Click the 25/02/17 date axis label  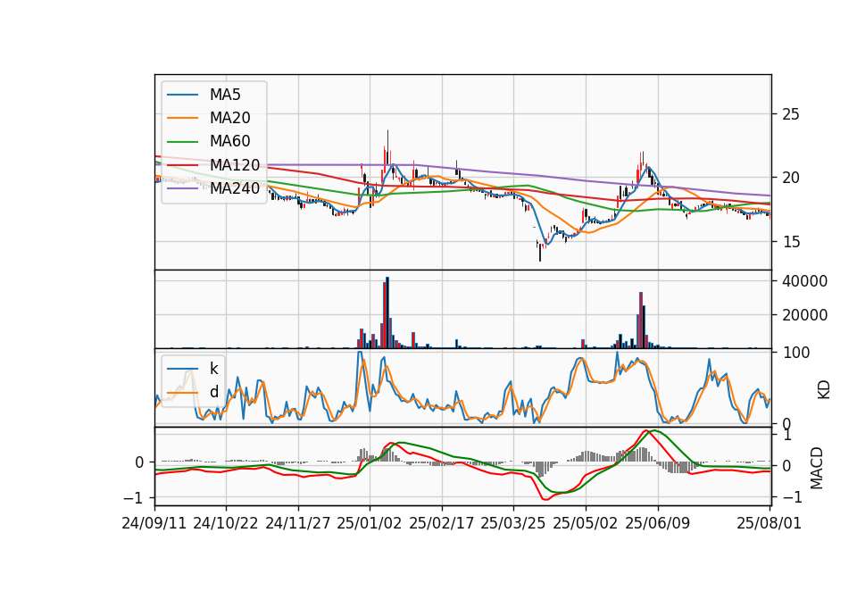(442, 523)
